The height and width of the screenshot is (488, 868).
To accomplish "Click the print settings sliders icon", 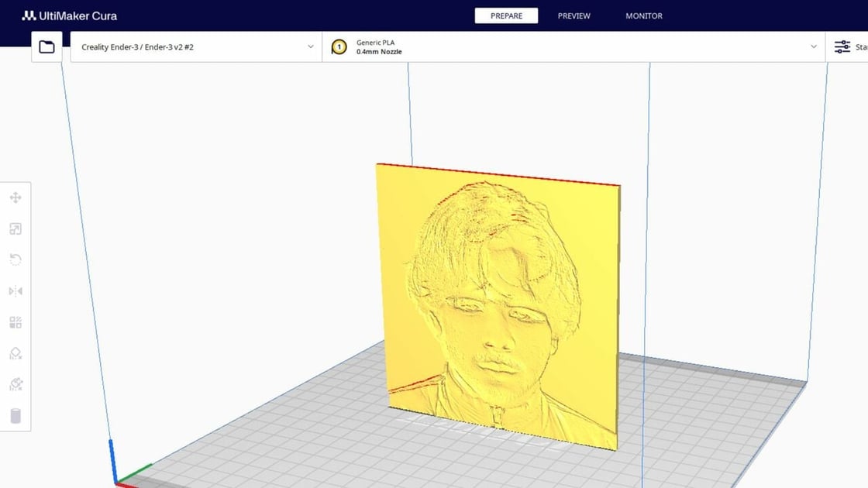I will click(x=842, y=46).
